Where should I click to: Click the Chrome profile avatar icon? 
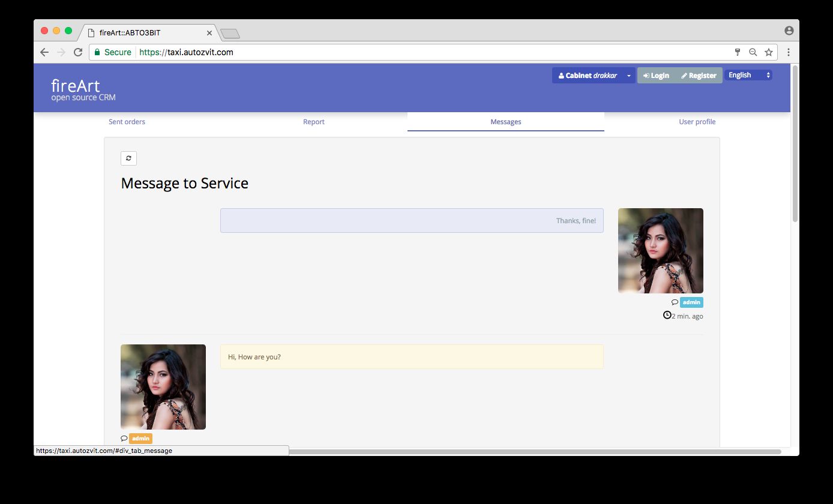[x=789, y=31]
